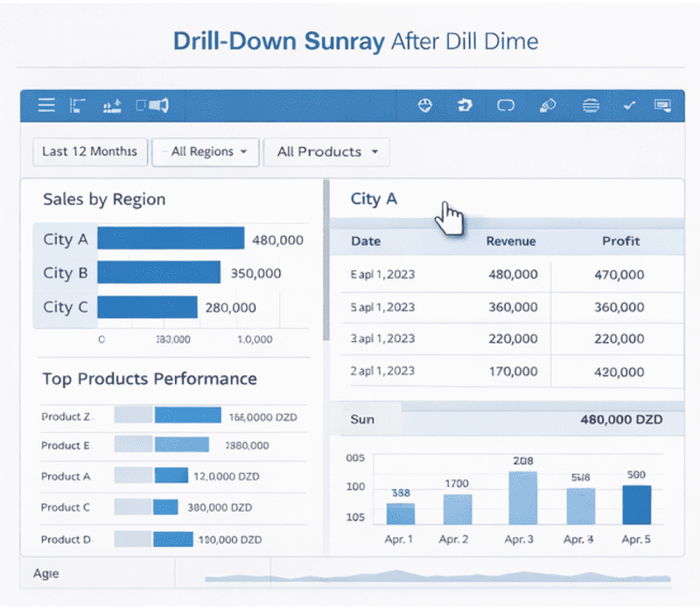Click the timeline range slider at the bottom
The image size is (700, 607).
pyautogui.click(x=437, y=576)
